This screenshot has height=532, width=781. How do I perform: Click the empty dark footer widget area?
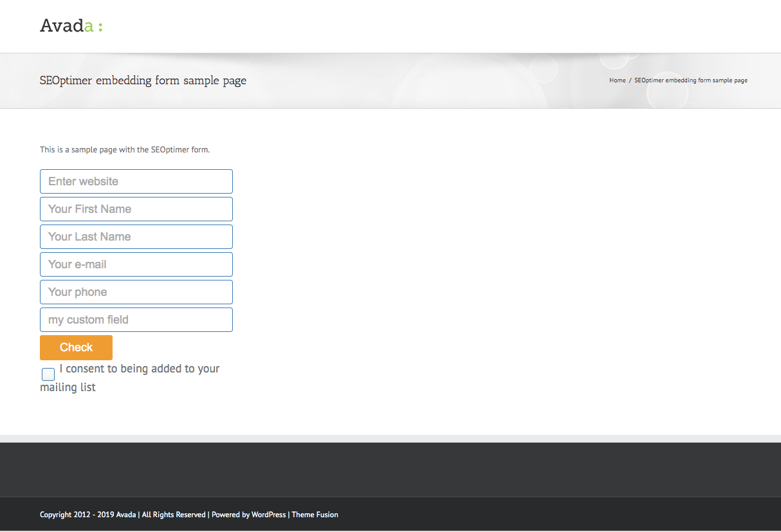pos(390,470)
